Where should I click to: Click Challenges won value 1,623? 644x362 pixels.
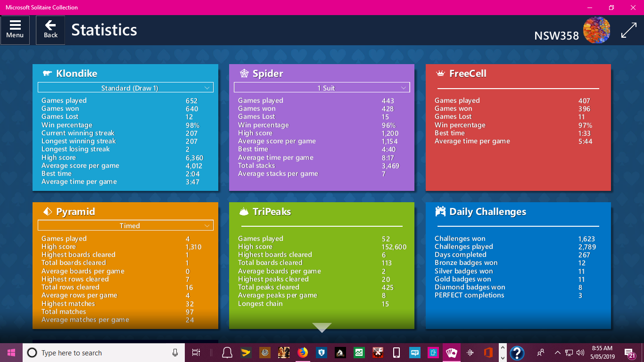click(x=586, y=239)
